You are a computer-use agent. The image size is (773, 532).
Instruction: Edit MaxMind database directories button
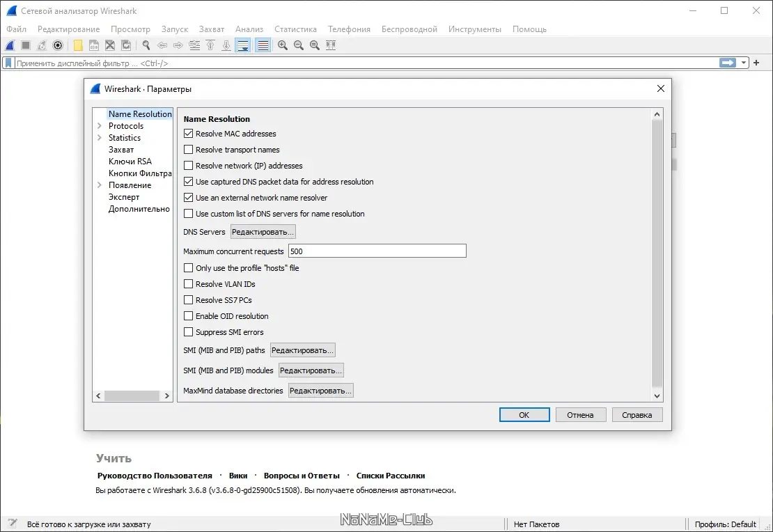320,391
